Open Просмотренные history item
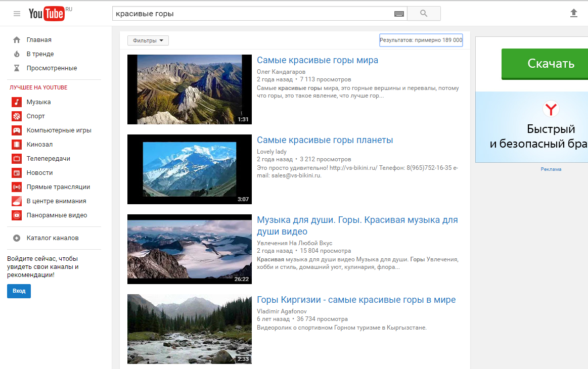Image resolution: width=588 pixels, height=369 pixels. 52,68
